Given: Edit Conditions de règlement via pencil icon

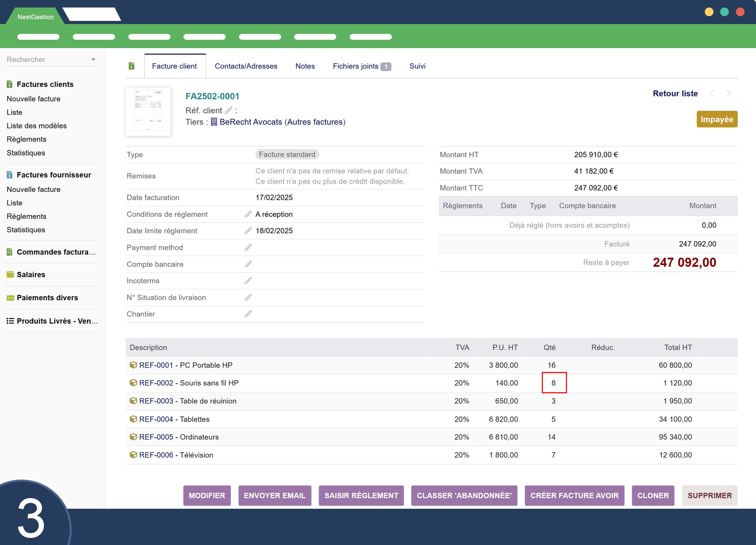Looking at the screenshot, I should 248,214.
